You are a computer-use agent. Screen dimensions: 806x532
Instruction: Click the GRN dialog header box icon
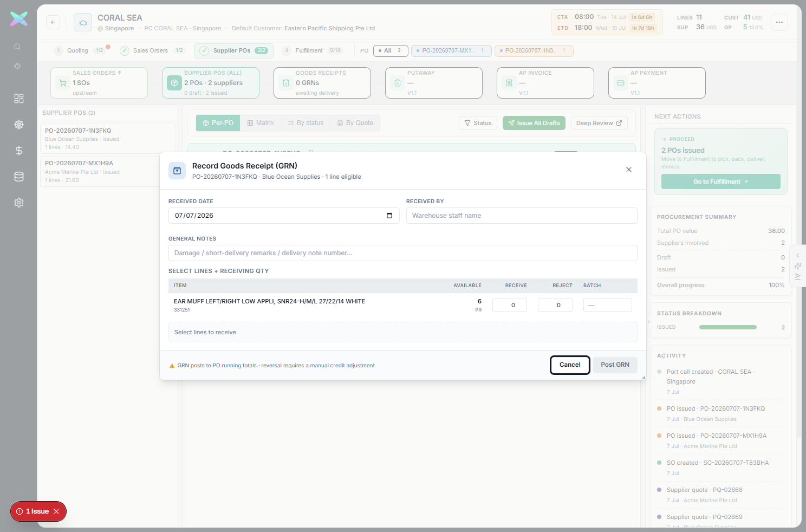coord(177,171)
